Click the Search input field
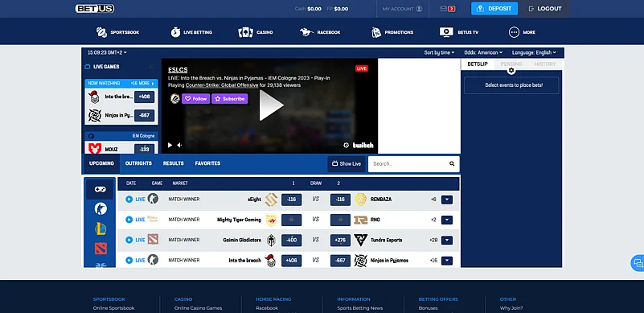Screen dimensions: 644x313 408,163
